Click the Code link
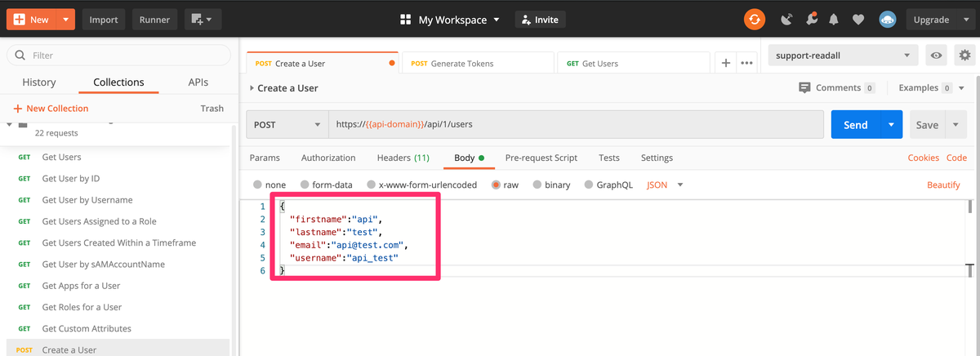Screen dimensions: 980x356 (956, 158)
